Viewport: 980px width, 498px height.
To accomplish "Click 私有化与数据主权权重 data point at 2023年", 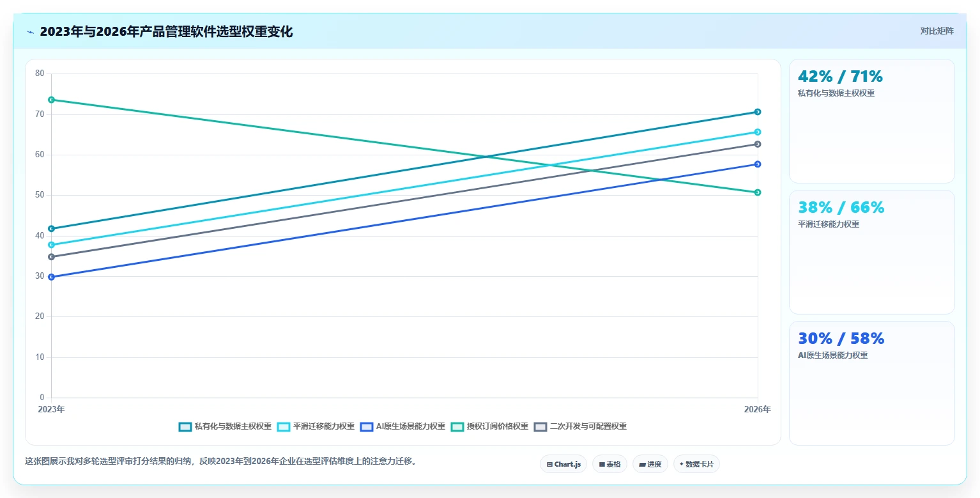I will pyautogui.click(x=51, y=229).
